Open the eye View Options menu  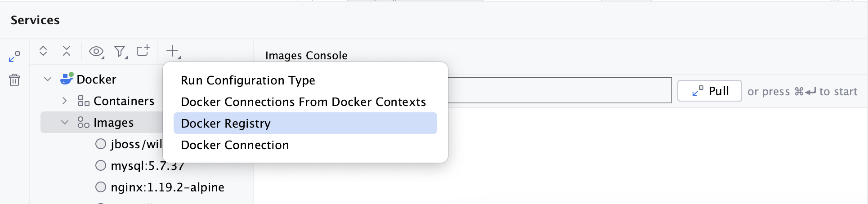[96, 52]
